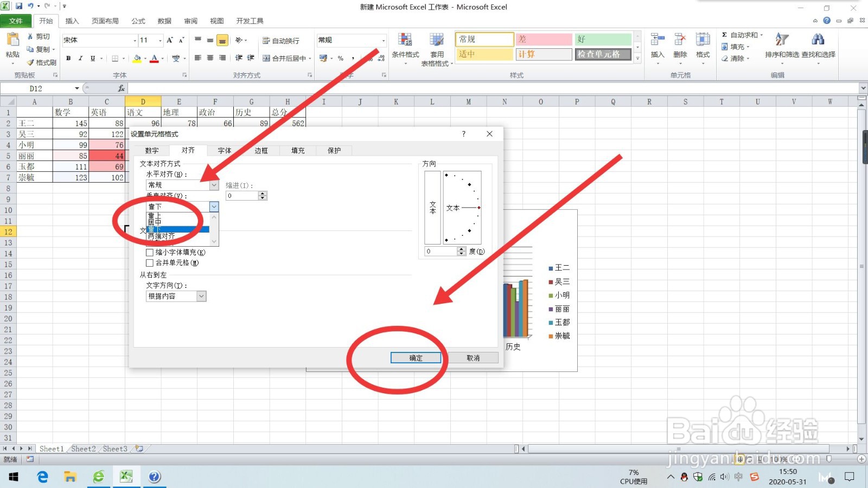Click the dialog help question mark
Screen dimensions: 868x488
[x=463, y=134]
